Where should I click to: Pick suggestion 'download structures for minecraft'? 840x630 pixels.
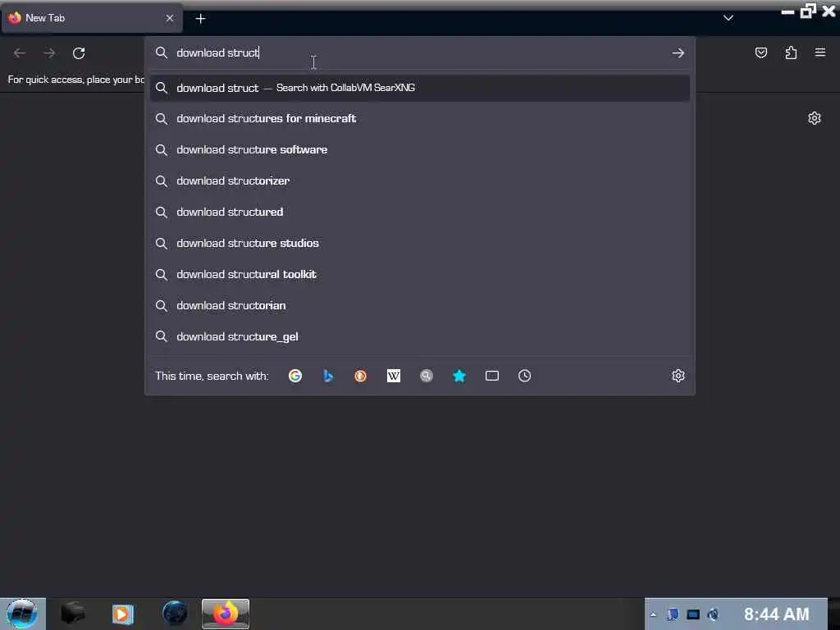tap(419, 119)
